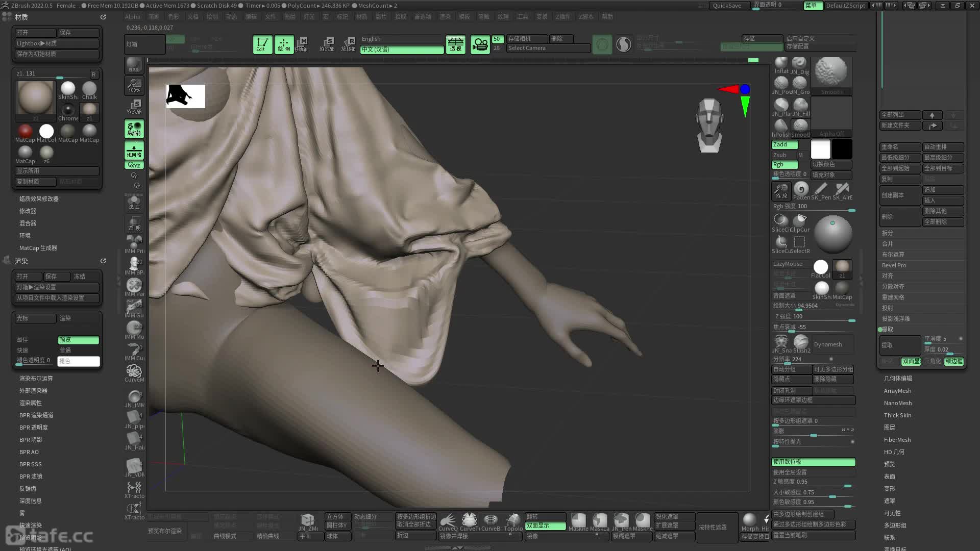Toggle the preview (预览) render mode
The image size is (980, 551).
[x=78, y=340]
